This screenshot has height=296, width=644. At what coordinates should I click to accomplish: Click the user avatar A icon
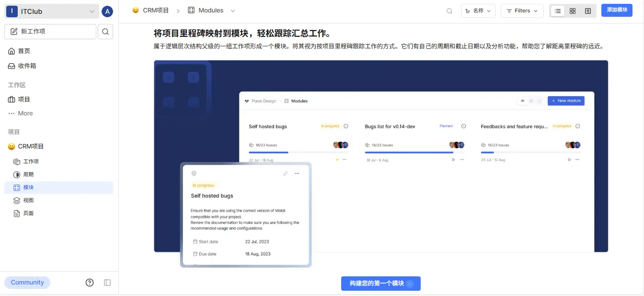107,11
